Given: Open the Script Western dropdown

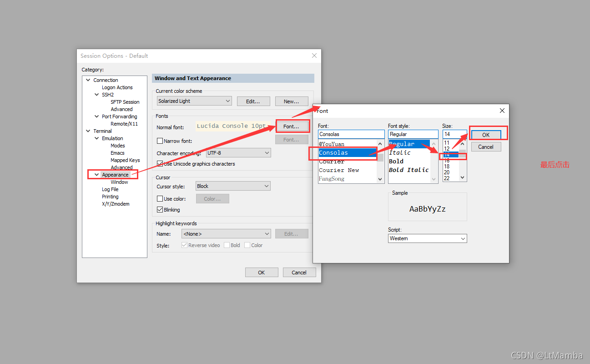Looking at the screenshot, I should pos(428,238).
